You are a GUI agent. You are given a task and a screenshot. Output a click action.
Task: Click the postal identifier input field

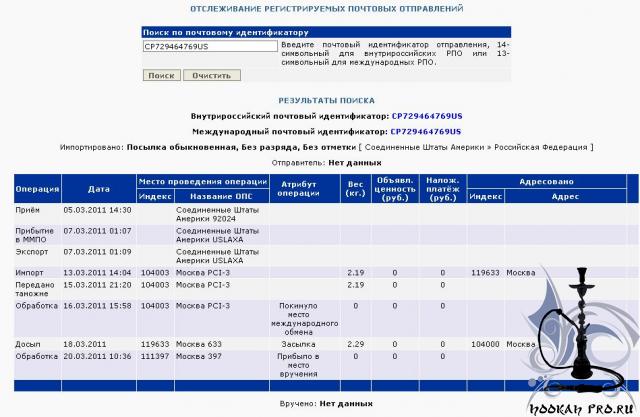[210, 46]
